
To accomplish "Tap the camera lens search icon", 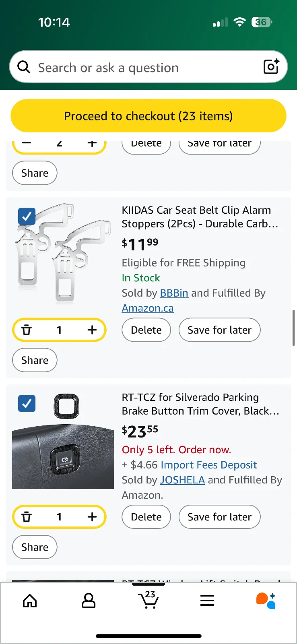I will coord(271,67).
